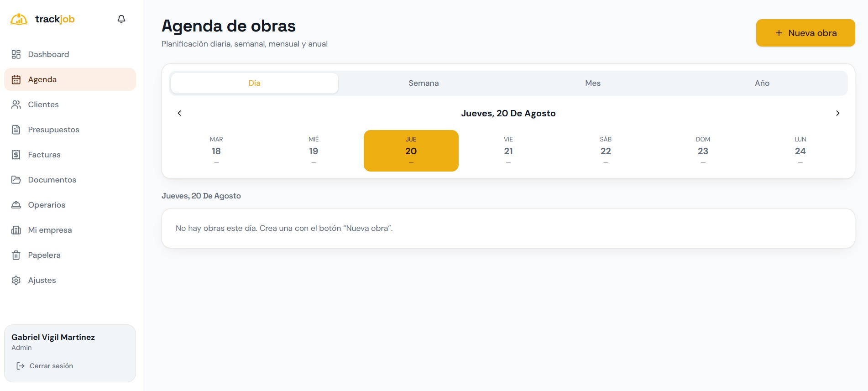Click the Ajustes gear icon
868x391 pixels.
coord(16,280)
